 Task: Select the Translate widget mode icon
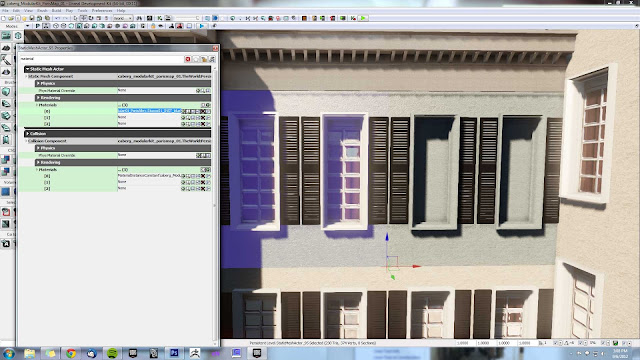[x=83, y=18]
